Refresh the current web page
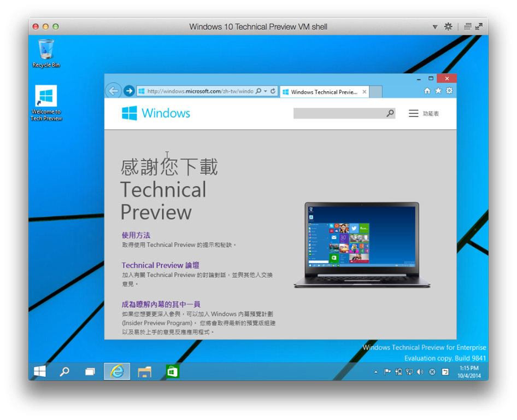The width and height of the screenshot is (517, 420). pyautogui.click(x=273, y=91)
